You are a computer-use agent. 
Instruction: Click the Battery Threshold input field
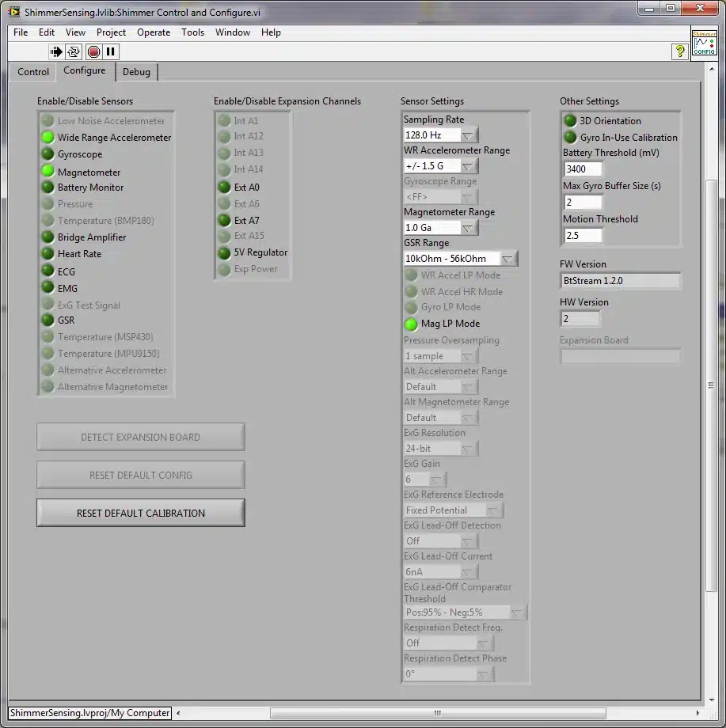click(583, 169)
